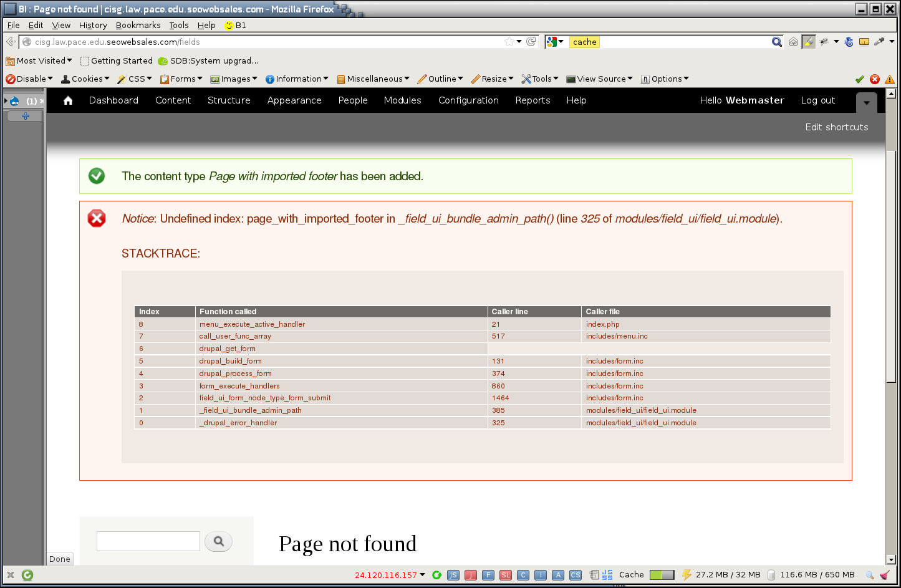Click the IP address 24.120.116.157 dropdown
901x588 pixels.
click(x=390, y=575)
